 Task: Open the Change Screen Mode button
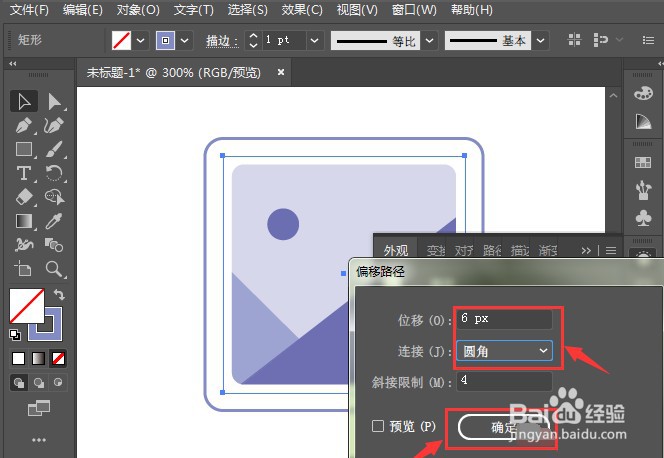(x=39, y=408)
